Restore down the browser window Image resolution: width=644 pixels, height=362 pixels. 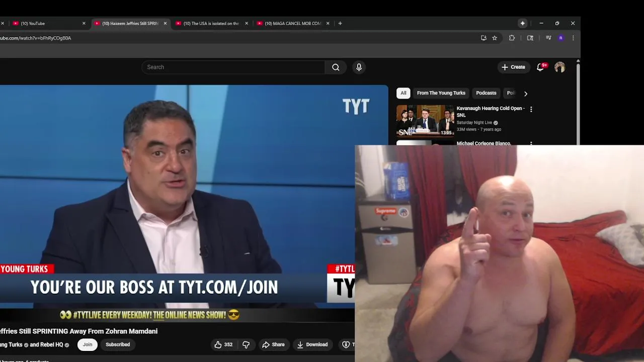point(557,23)
